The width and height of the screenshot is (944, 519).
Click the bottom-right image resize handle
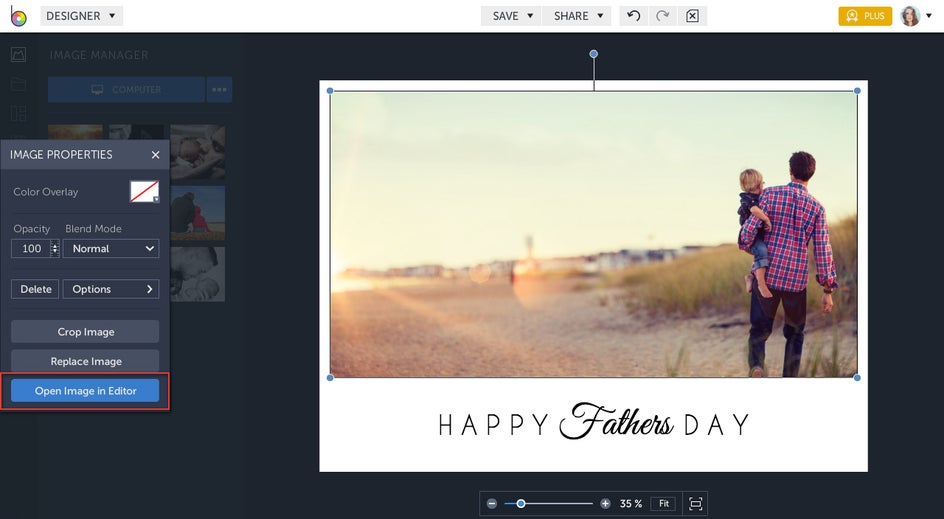click(x=857, y=378)
